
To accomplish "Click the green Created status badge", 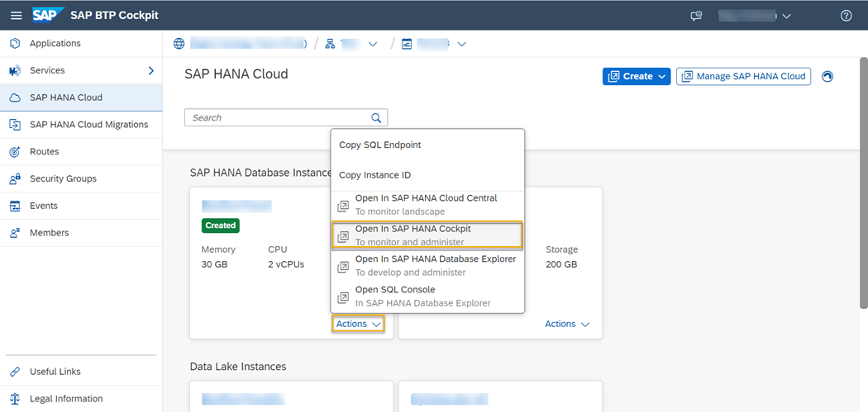I will click(221, 225).
